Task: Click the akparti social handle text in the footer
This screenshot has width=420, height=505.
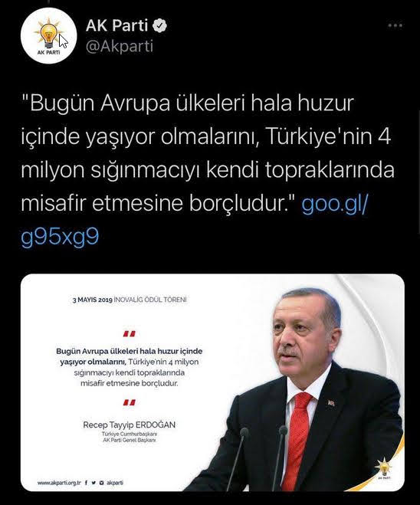Action: [115, 483]
